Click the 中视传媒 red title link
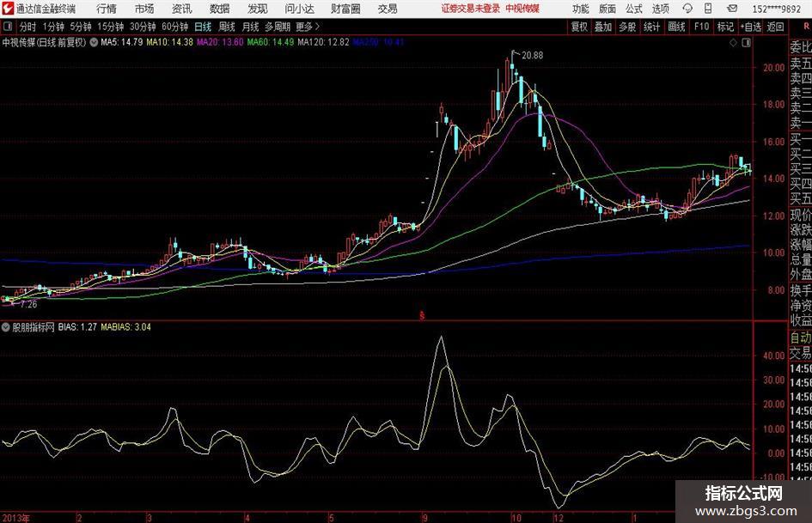 pyautogui.click(x=522, y=9)
